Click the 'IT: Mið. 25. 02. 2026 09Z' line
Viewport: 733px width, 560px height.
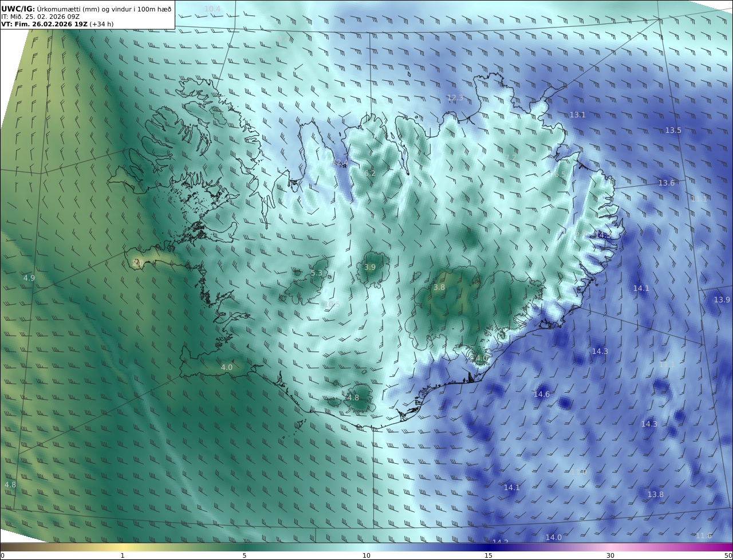point(40,17)
